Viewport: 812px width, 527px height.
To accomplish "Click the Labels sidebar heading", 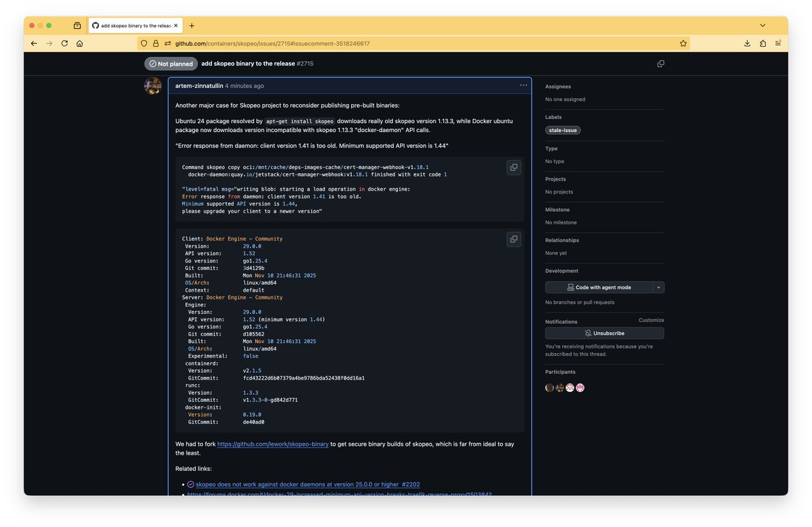I will coord(554,117).
